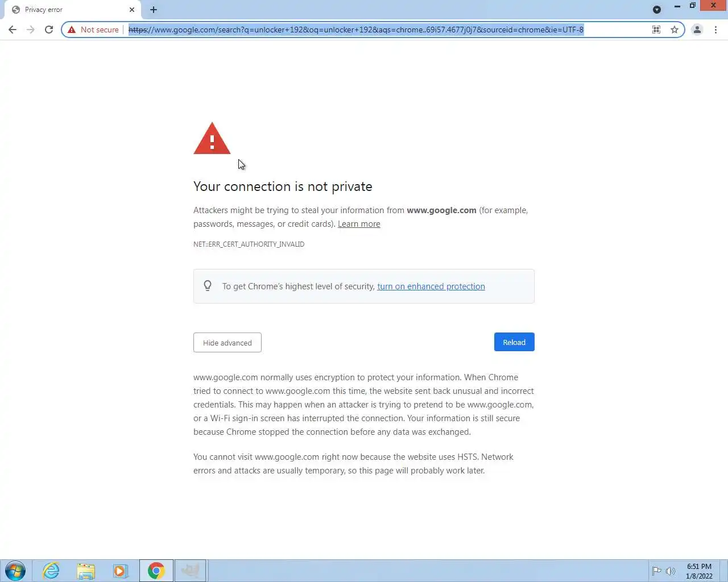Open the QR code icon in address bar
Screen dimensions: 728x582
coord(656,30)
